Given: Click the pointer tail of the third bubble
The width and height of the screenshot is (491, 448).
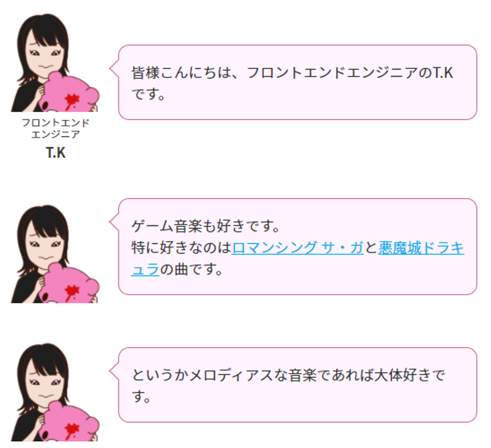Looking at the screenshot, I should 114,371.
